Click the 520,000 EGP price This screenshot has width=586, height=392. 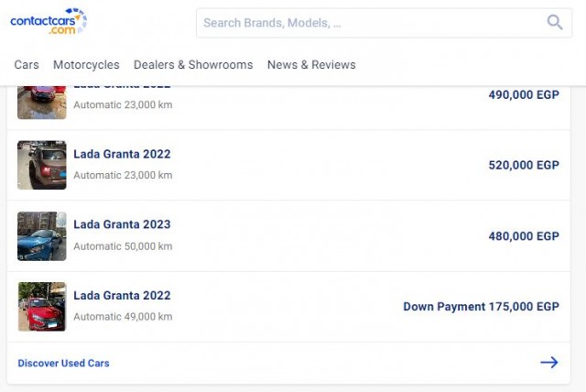[x=524, y=165]
